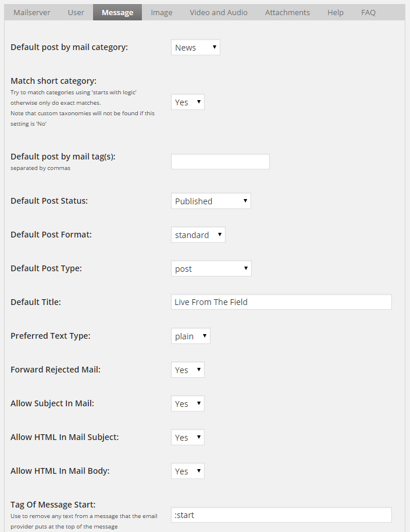Open the Attachments tab
Viewport: 410px width, 532px height.
coord(287,12)
